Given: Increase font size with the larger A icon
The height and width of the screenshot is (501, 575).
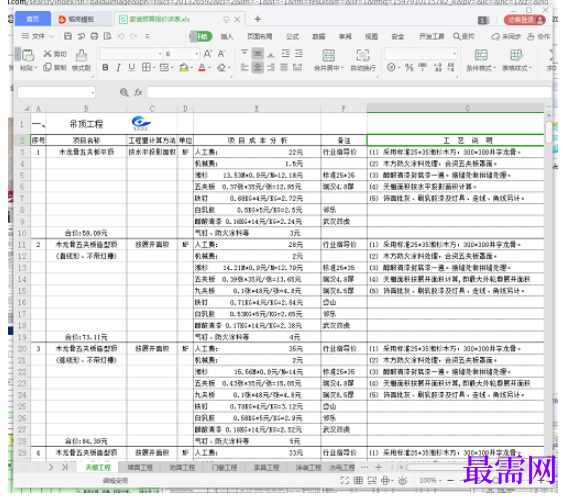Looking at the screenshot, I should [208, 54].
